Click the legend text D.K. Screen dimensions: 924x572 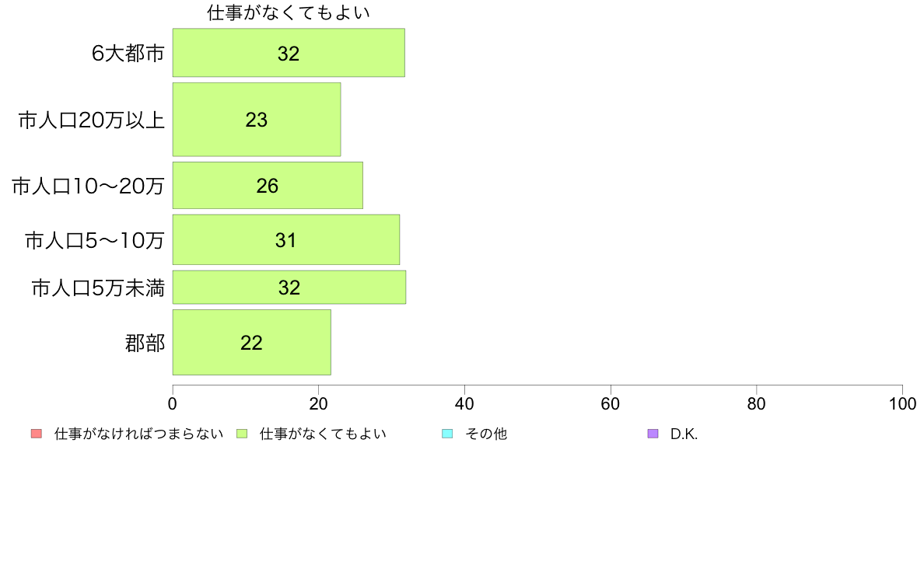pyautogui.click(x=684, y=434)
